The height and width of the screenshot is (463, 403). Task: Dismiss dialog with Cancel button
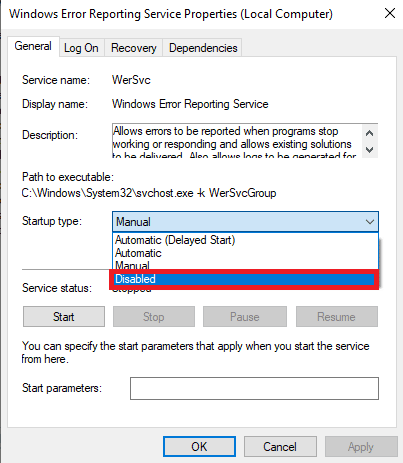tap(280, 447)
